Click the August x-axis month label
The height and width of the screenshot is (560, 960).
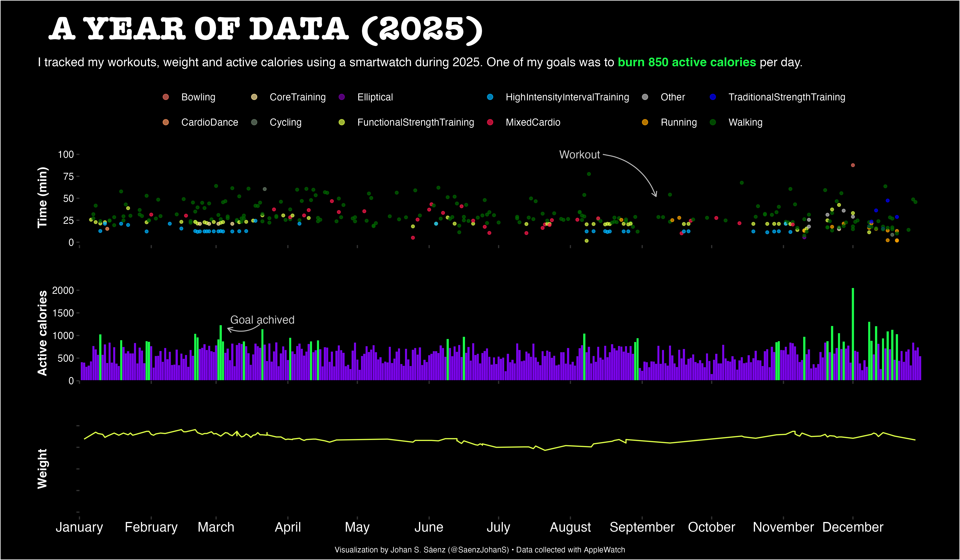tap(570, 527)
